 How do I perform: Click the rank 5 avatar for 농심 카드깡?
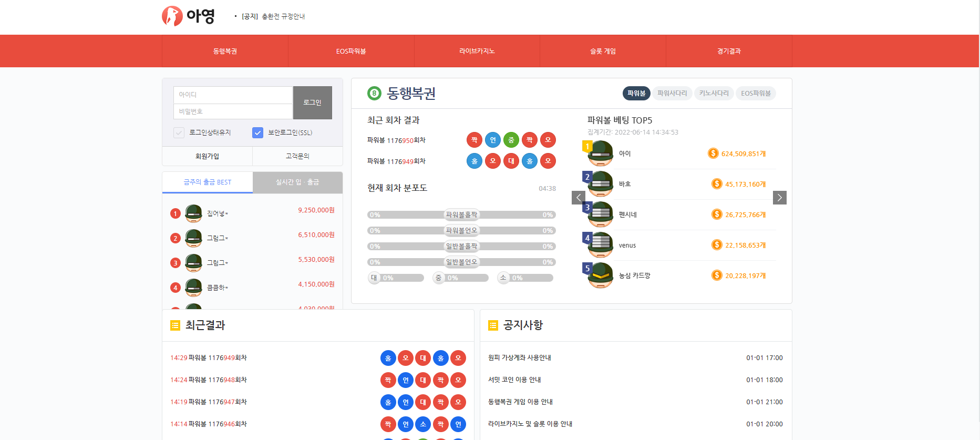point(600,275)
